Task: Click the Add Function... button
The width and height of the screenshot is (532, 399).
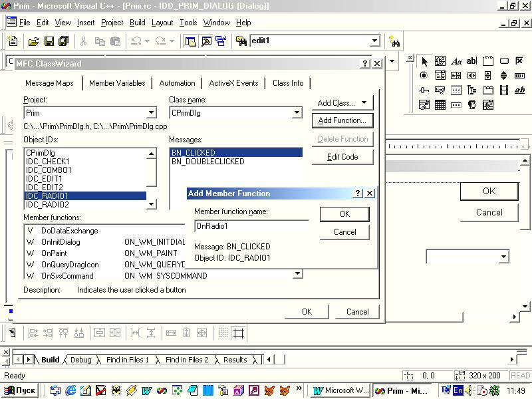Action: (342, 120)
